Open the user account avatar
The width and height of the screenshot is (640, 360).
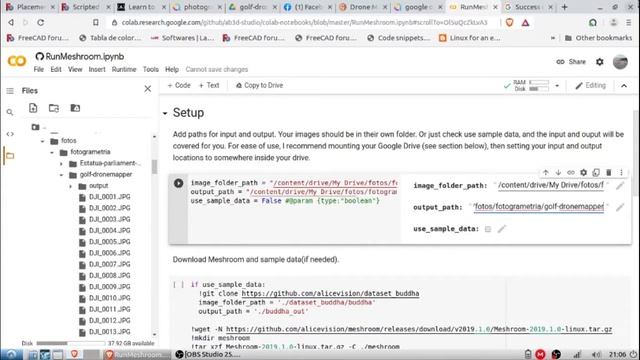click(x=620, y=62)
